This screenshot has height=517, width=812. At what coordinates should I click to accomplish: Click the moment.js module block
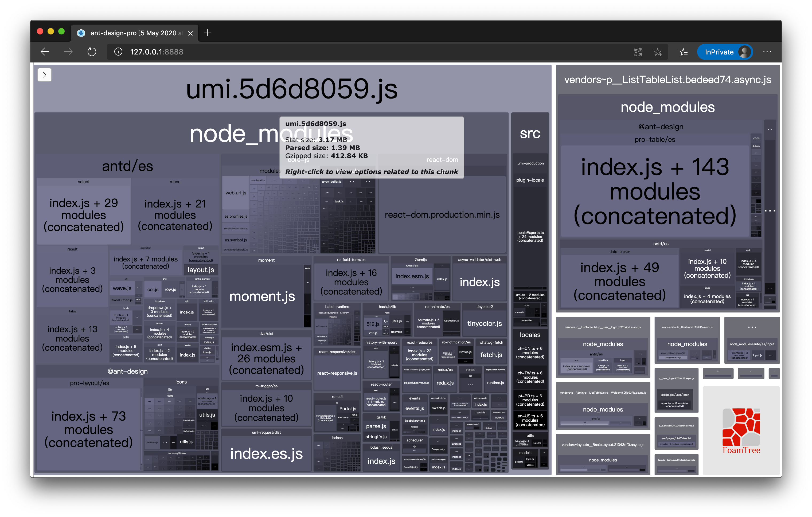pos(262,296)
